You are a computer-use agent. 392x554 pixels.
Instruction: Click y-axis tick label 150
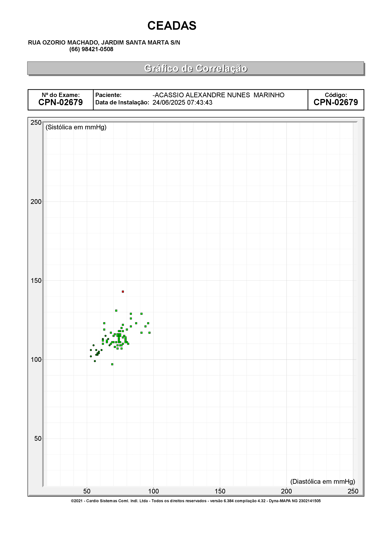point(36,281)
